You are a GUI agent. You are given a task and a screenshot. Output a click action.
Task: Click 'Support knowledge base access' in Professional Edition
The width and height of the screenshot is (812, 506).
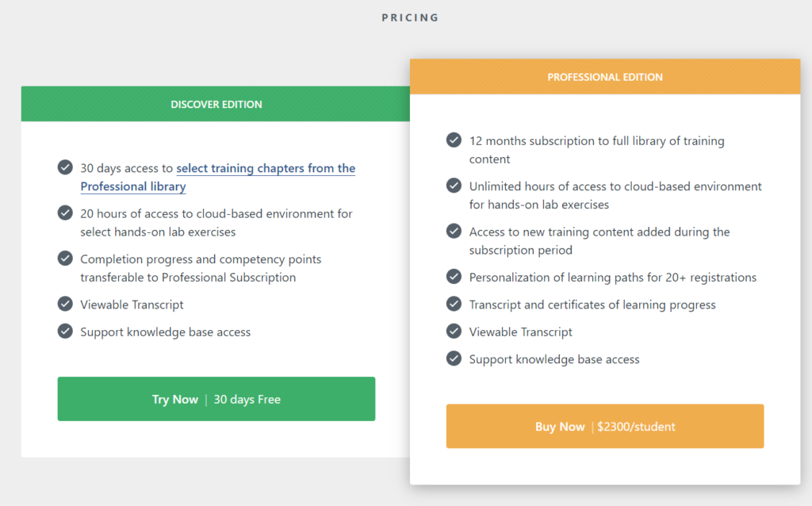[x=554, y=359]
